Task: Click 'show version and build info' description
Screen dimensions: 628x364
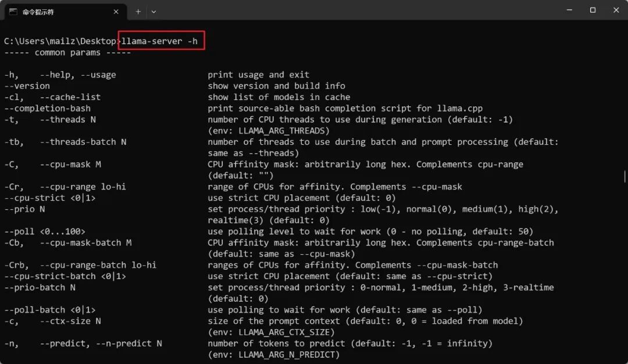Action: (x=276, y=85)
